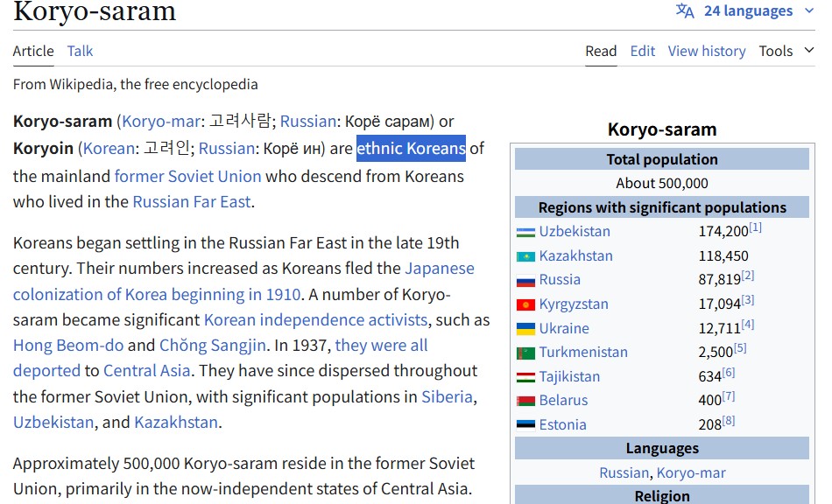Open the Kazakhstan link in infobox

pos(575,255)
